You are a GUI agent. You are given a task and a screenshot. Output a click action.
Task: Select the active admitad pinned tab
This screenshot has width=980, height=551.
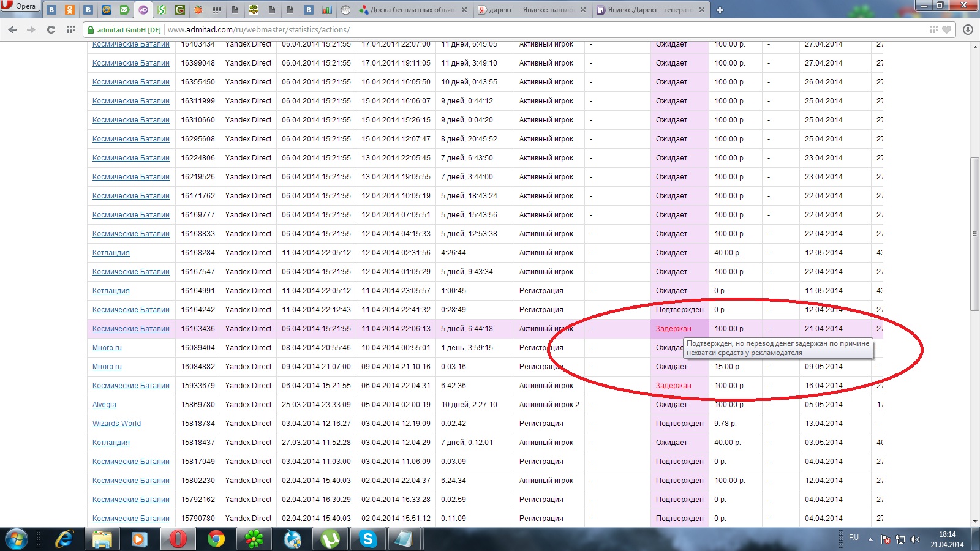tap(143, 10)
